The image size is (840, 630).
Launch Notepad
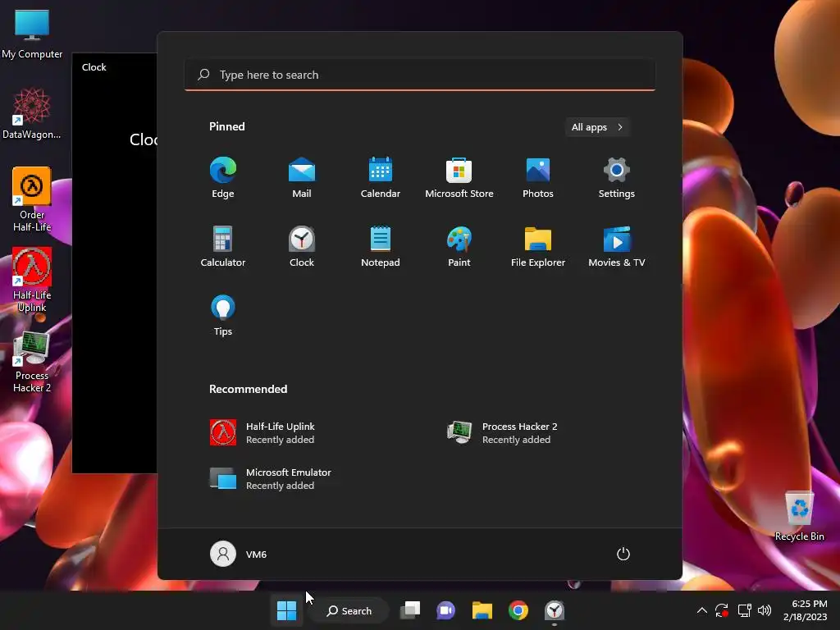(381, 246)
